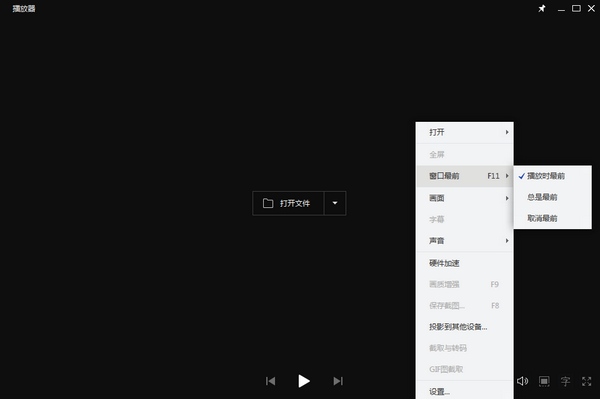Expand the arrow next to 打开
Screen dimensions: 600x399
507,132
